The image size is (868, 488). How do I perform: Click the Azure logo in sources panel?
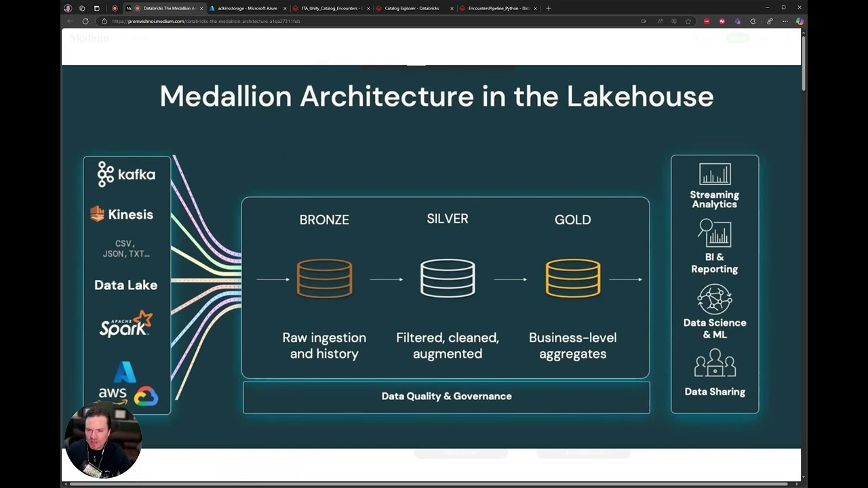125,372
